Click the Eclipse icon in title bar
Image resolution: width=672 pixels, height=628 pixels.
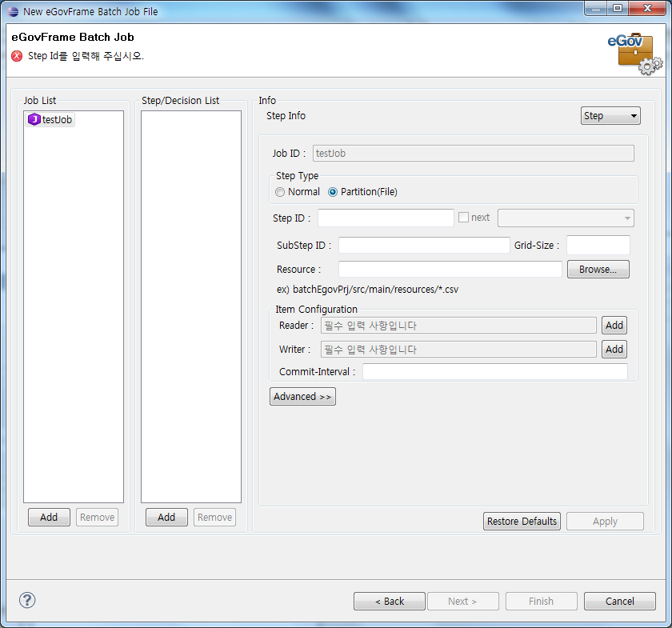pos(14,11)
